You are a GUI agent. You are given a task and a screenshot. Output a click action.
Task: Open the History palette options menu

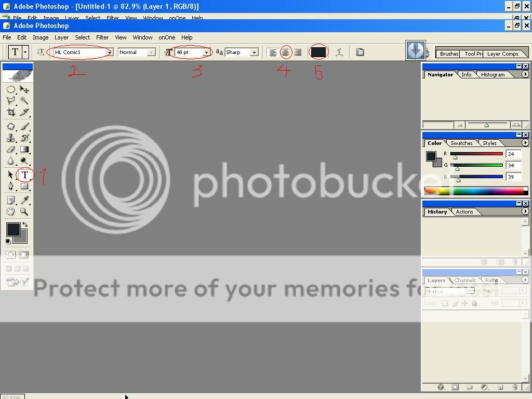[525, 211]
